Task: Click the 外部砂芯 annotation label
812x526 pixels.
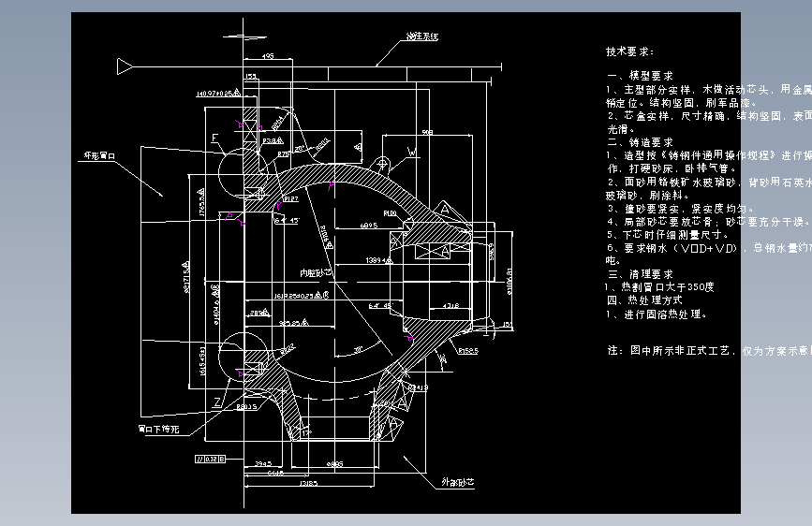Action: click(x=458, y=482)
